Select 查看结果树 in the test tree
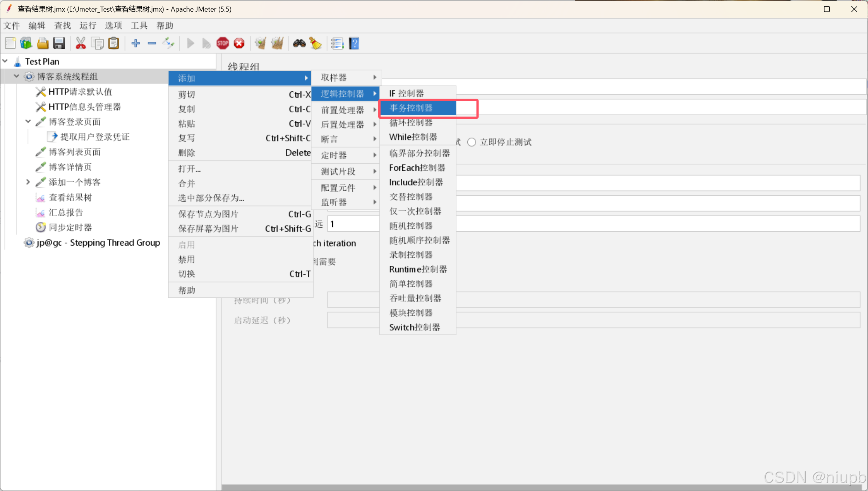Viewport: 868px width, 491px height. click(x=70, y=197)
